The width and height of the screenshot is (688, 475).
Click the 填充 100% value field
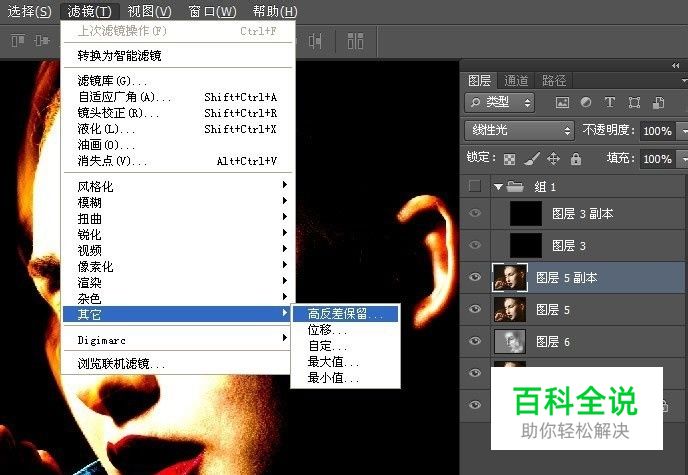click(x=658, y=159)
